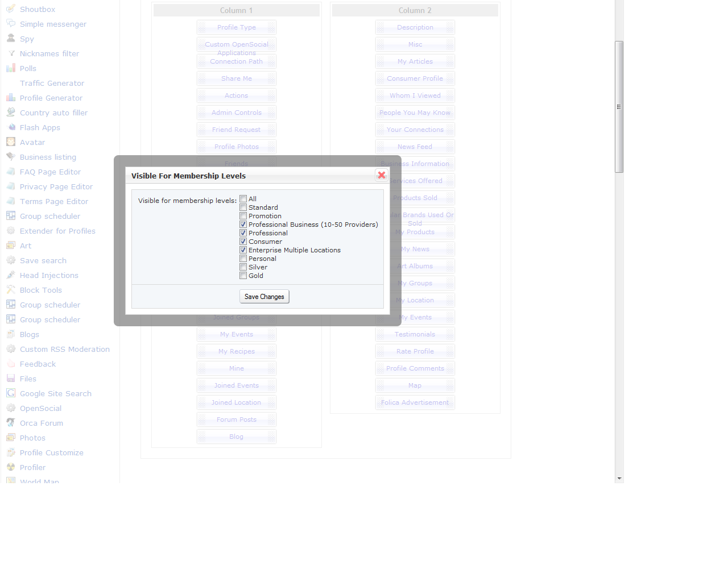This screenshot has width=728, height=565.
Task: Click the Art icon
Action: pyautogui.click(x=11, y=246)
